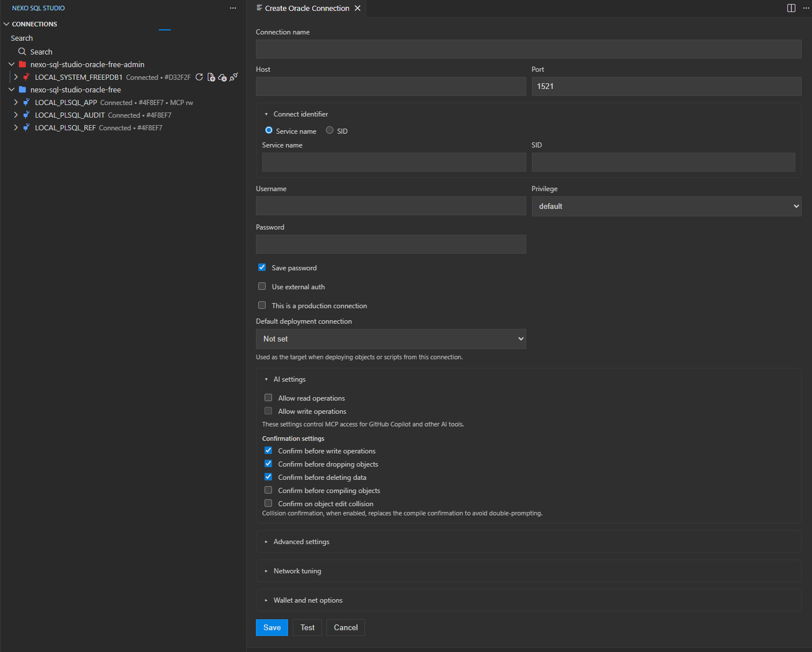Image resolution: width=812 pixels, height=652 pixels.
Task: Click the Host input field
Action: click(x=391, y=86)
